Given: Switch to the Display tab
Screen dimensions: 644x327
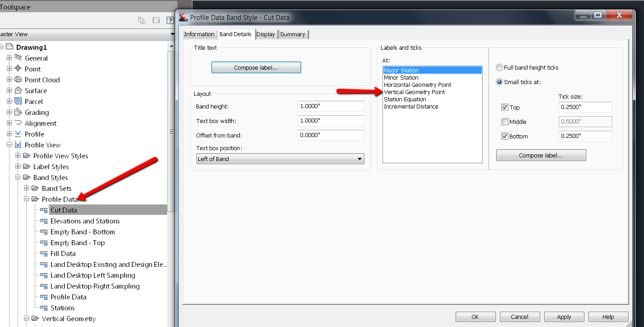Looking at the screenshot, I should coord(266,34).
